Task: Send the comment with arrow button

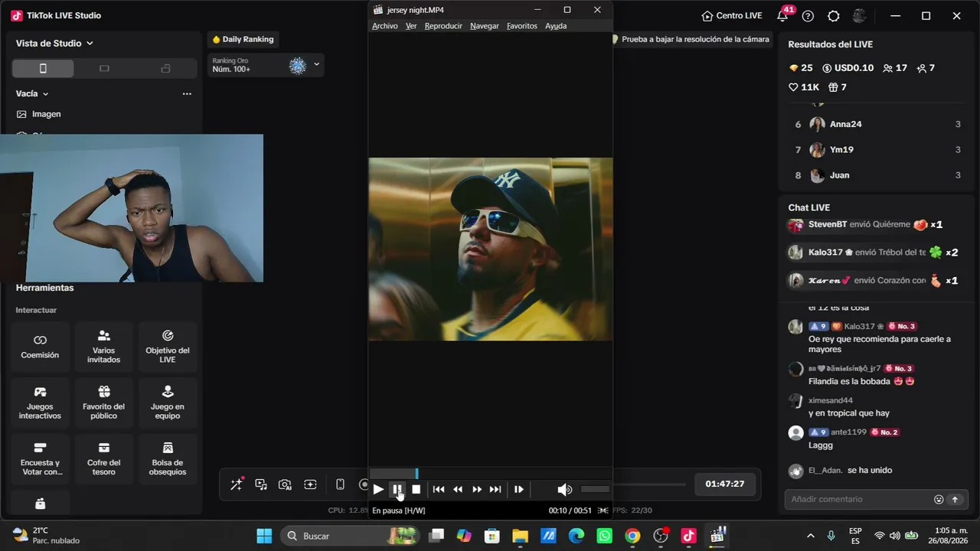Action: (x=955, y=500)
